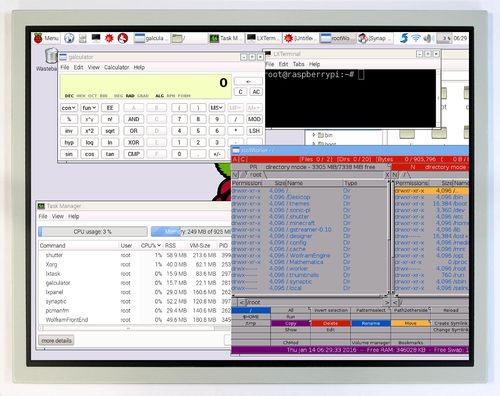
Task: Click the red Delete button in Worker
Action: tap(330, 323)
